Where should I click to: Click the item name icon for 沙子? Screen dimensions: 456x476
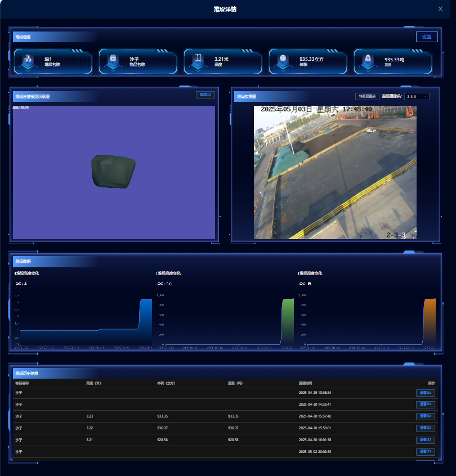point(113,60)
